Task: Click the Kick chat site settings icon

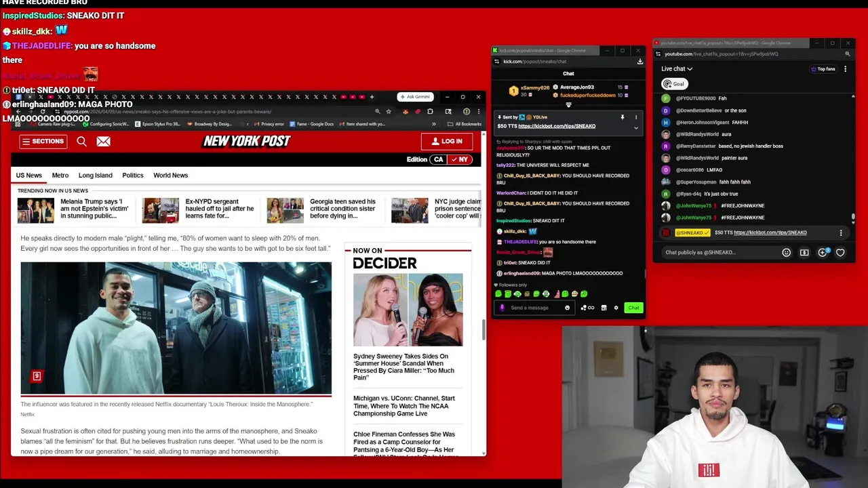Action: click(x=496, y=62)
